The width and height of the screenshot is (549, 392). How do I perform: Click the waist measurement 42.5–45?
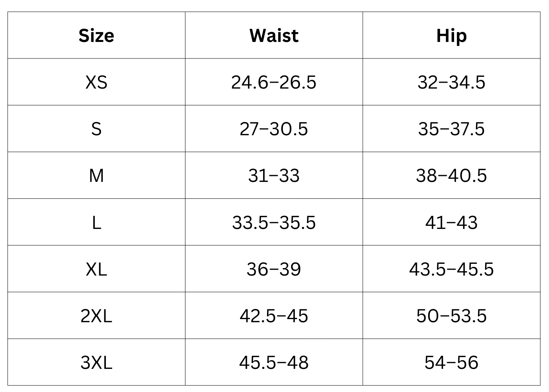[274, 316]
